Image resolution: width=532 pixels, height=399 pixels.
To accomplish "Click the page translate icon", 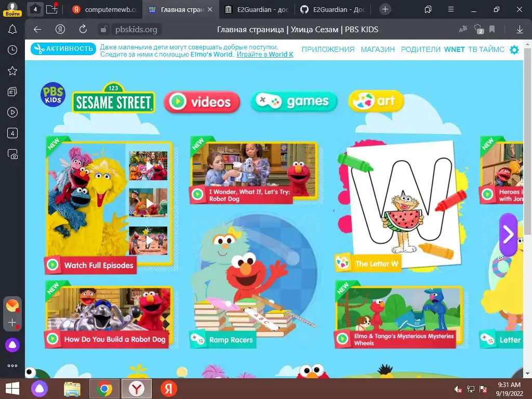I will [x=463, y=30].
